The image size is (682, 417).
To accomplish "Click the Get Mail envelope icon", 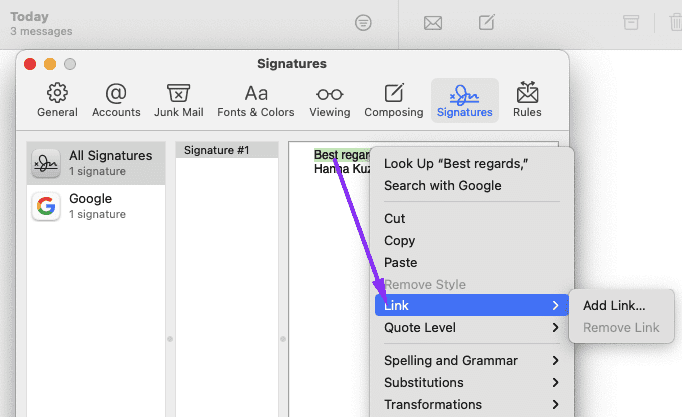I will (433, 22).
